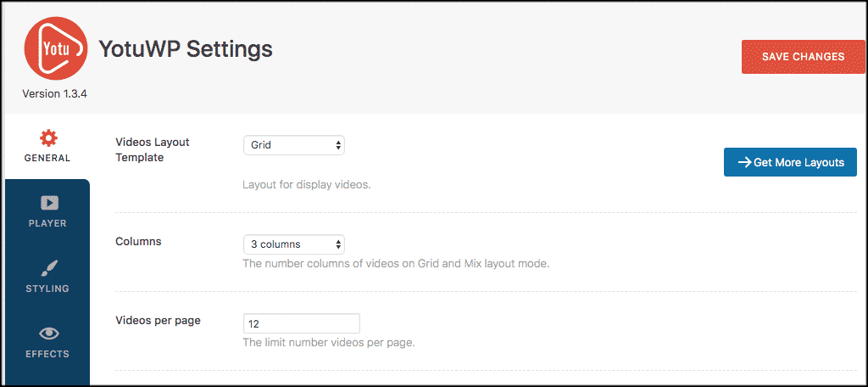This screenshot has height=387, width=868.
Task: Switch to the PLAYER tab label
Action: (47, 223)
